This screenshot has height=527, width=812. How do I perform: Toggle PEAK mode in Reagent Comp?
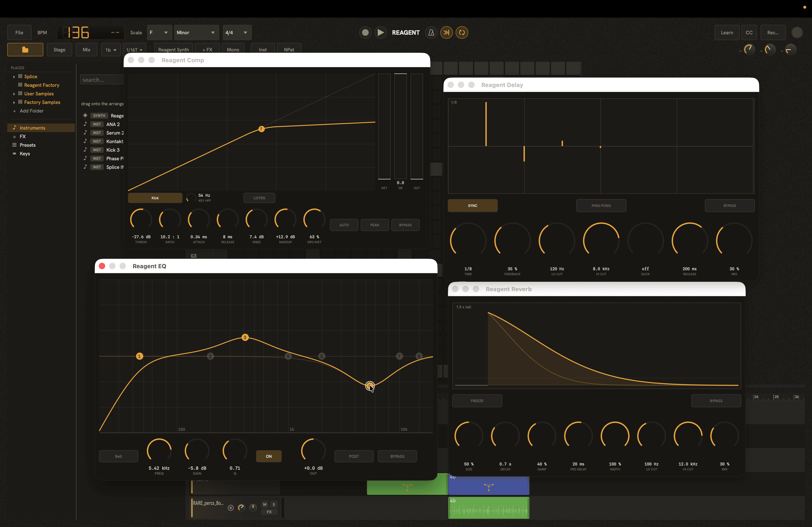point(375,225)
